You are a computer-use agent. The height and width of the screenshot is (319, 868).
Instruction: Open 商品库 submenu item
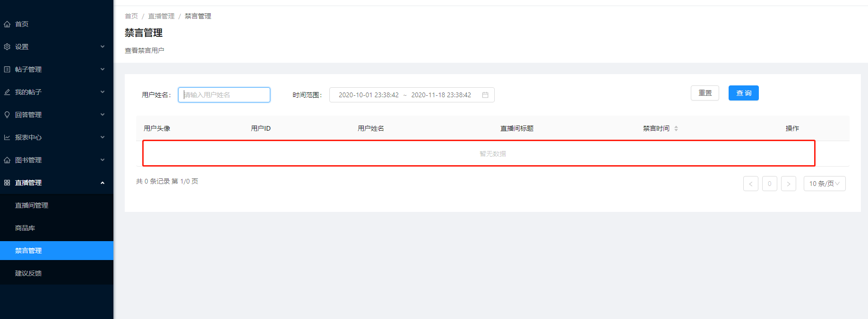pyautogui.click(x=57, y=228)
